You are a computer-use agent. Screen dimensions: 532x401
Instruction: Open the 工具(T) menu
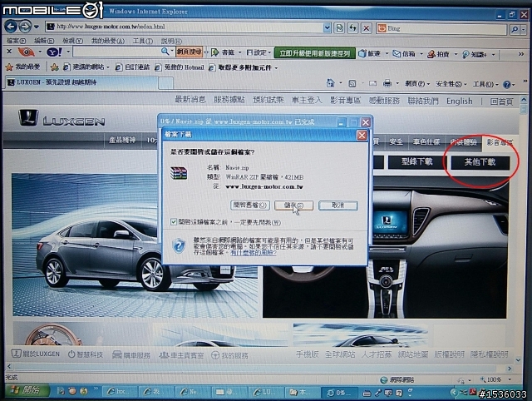142,41
